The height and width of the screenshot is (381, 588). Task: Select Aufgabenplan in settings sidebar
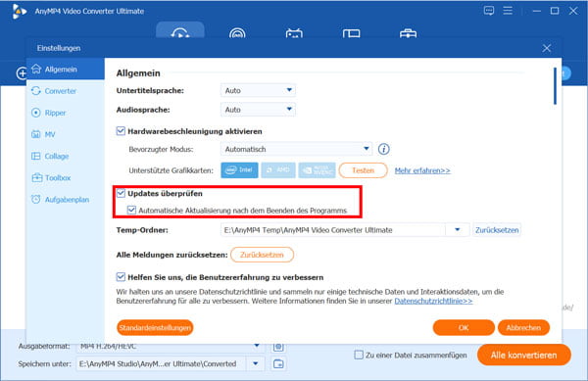point(66,200)
